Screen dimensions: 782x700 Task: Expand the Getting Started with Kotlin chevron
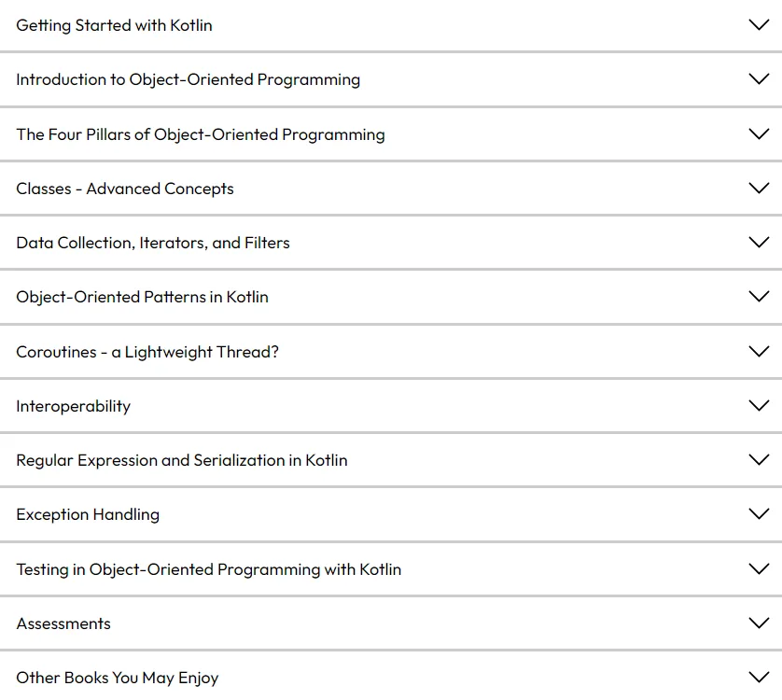pyautogui.click(x=759, y=25)
